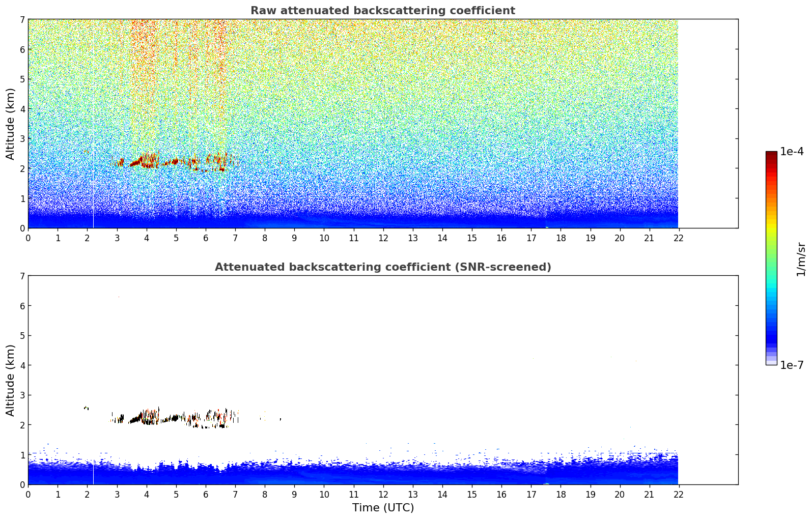The height and width of the screenshot is (519, 812).
Task: Click the colorbar gradient strip
Action: [771, 258]
